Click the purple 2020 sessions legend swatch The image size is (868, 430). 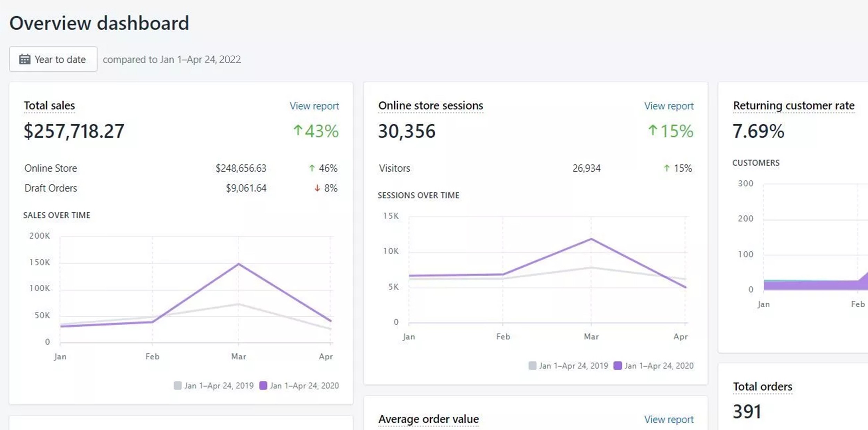[617, 365]
